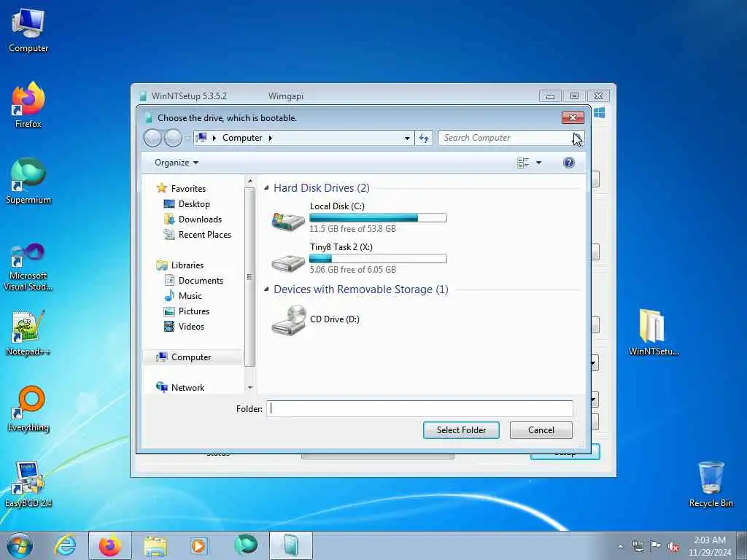Open the Music library

[190, 296]
